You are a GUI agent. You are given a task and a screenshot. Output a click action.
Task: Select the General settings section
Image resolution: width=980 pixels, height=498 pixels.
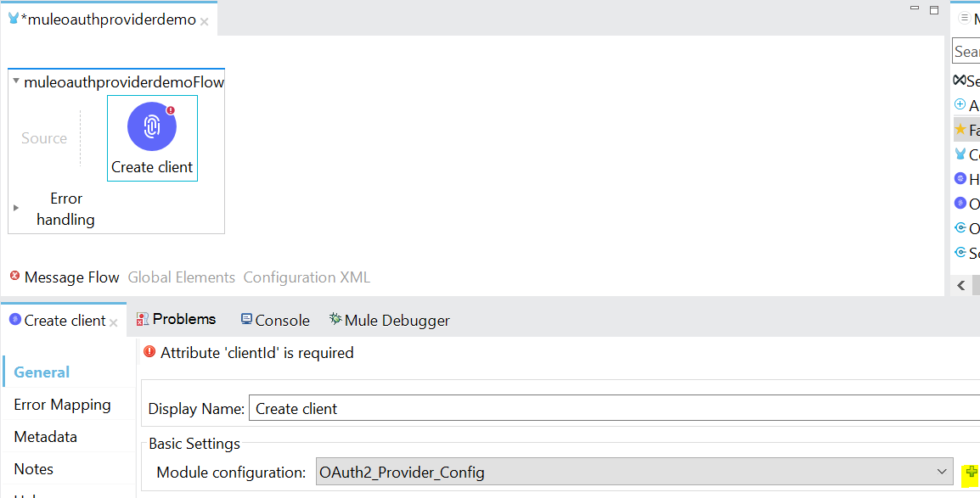[42, 372]
